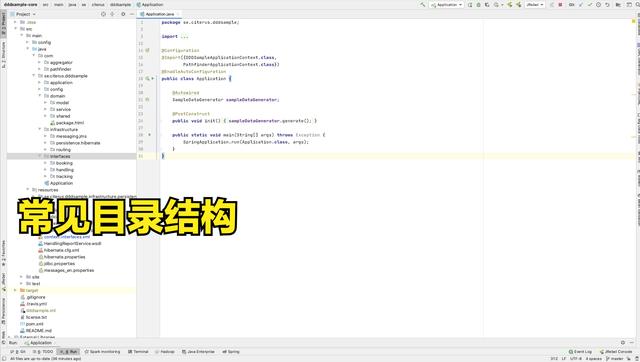640x362 pixels.
Task: Expand the target folder in project tree
Action: pos(16,290)
